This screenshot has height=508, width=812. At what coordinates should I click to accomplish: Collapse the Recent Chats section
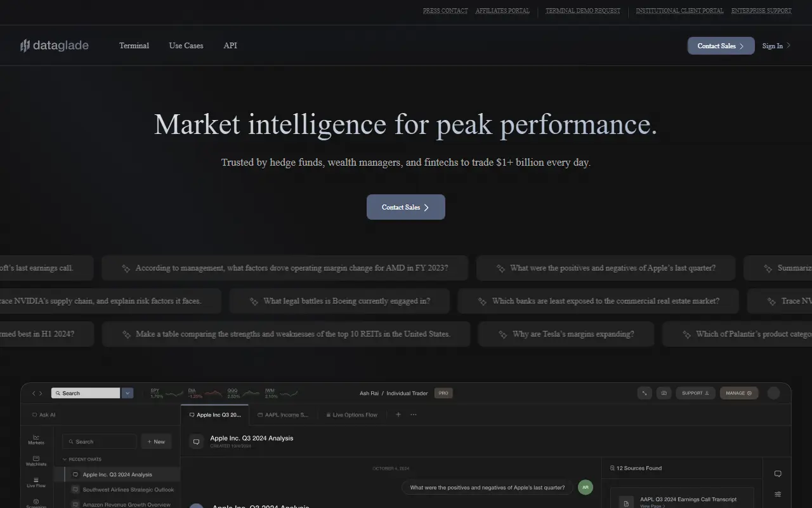click(x=82, y=459)
